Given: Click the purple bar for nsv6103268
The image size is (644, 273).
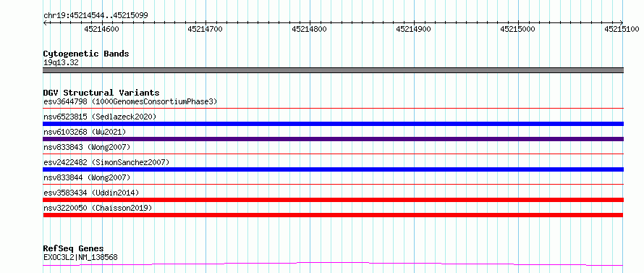Looking at the screenshot, I should [x=333, y=139].
